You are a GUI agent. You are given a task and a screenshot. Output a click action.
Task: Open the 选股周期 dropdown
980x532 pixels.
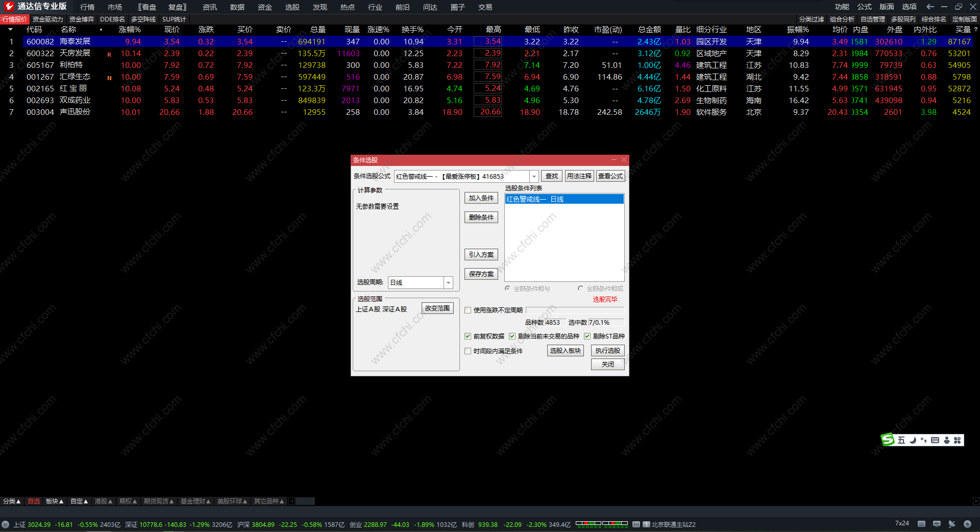(448, 282)
